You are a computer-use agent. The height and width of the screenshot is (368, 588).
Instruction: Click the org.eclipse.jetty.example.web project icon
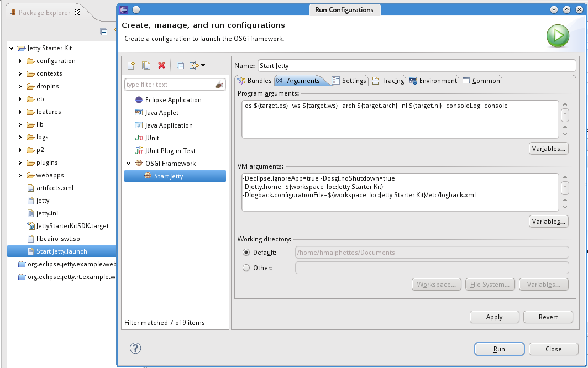(22, 264)
